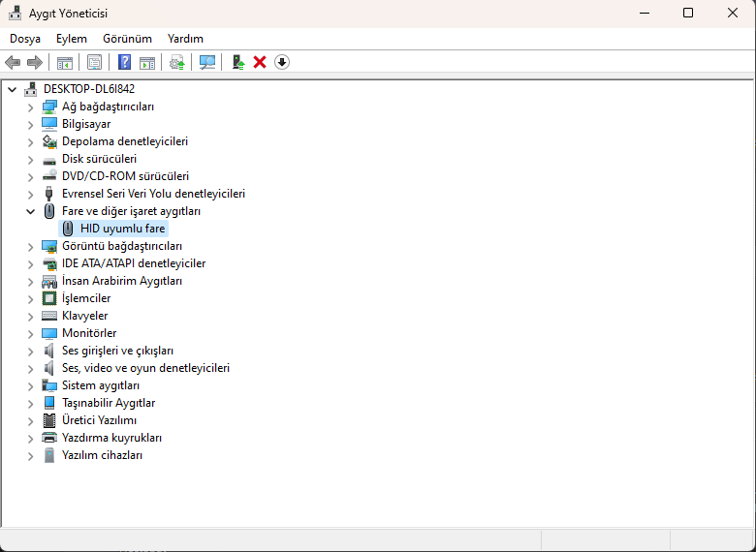The width and height of the screenshot is (756, 552).
Task: Expand the Ağ bağdaştırıcıları chevron
Action: tap(30, 107)
